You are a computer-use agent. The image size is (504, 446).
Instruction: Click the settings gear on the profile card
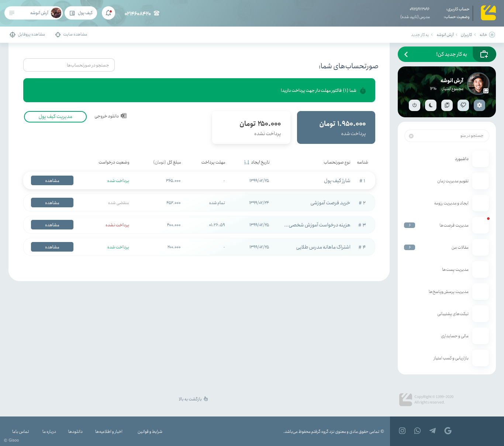[x=479, y=105]
